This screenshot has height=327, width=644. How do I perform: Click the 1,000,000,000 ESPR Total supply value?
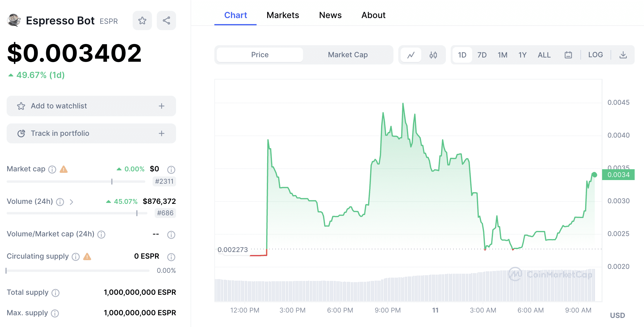tap(140, 292)
